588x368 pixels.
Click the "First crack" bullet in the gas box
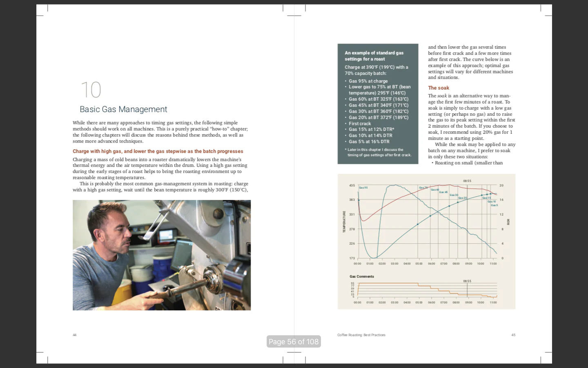(360, 123)
